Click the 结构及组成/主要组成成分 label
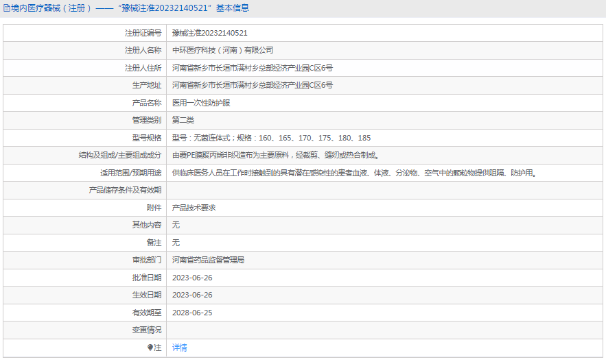 [x=120, y=155]
